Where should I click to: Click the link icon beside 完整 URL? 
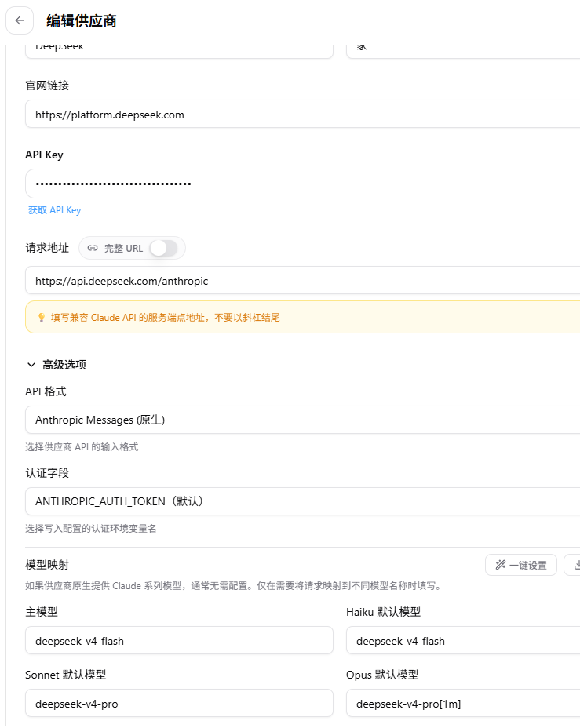pos(93,248)
